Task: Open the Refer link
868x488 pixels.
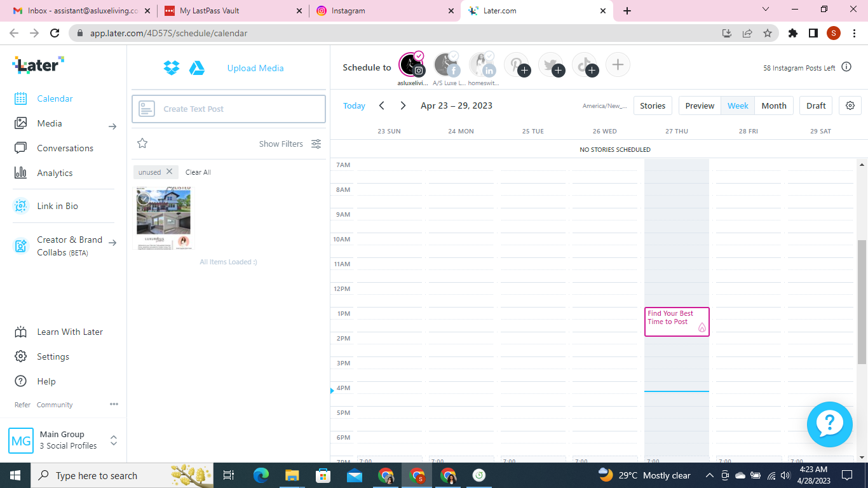Action: (x=22, y=405)
